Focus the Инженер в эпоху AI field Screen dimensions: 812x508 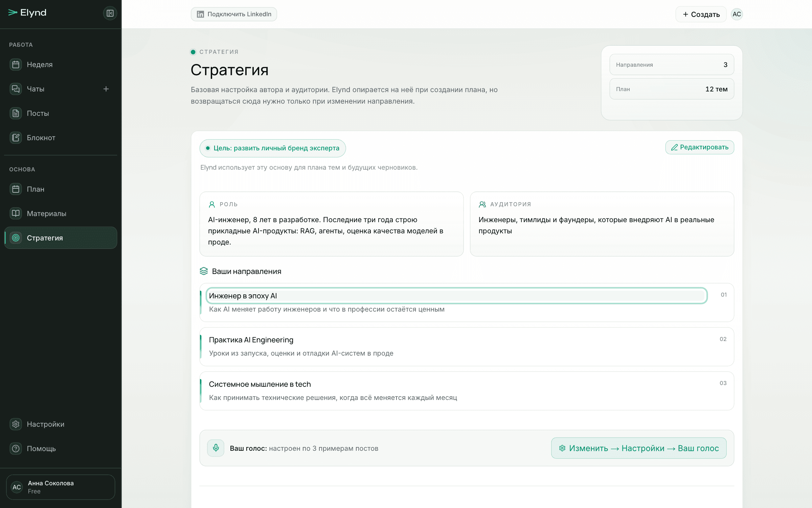coord(457,296)
